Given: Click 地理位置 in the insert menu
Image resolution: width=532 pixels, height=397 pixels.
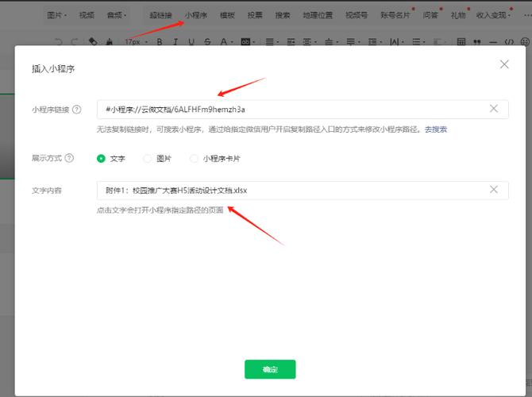Looking at the screenshot, I should (318, 15).
